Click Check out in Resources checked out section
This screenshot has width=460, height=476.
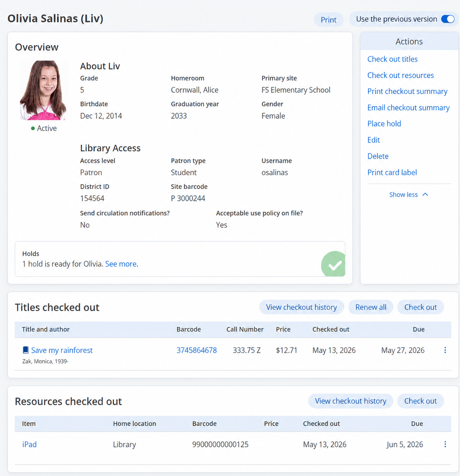420,401
